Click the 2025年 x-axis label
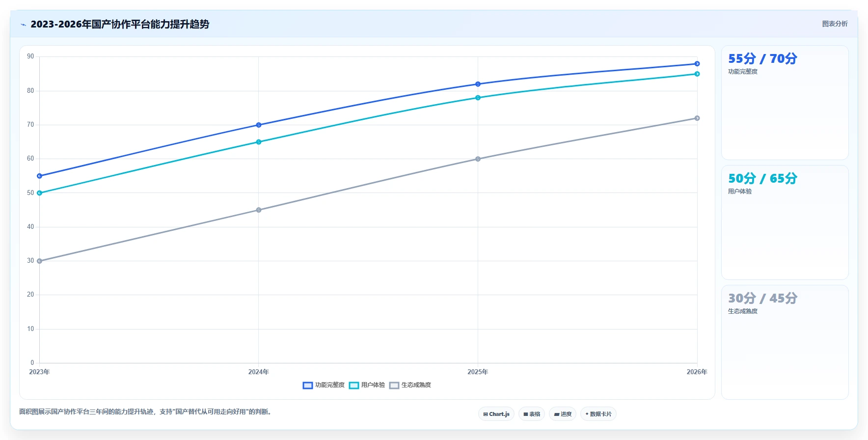868x440 pixels. (x=478, y=372)
